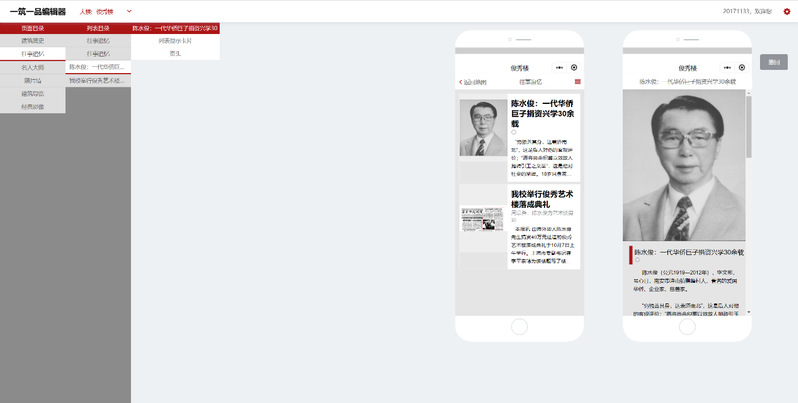Image resolution: width=798 pixels, height=403 pixels.
Task: Click the gray button right of the phones
Action: pos(773,61)
